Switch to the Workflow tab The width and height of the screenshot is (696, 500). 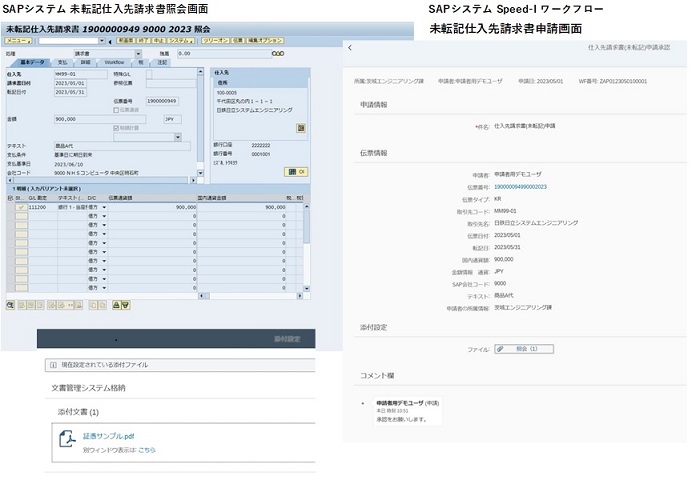114,63
